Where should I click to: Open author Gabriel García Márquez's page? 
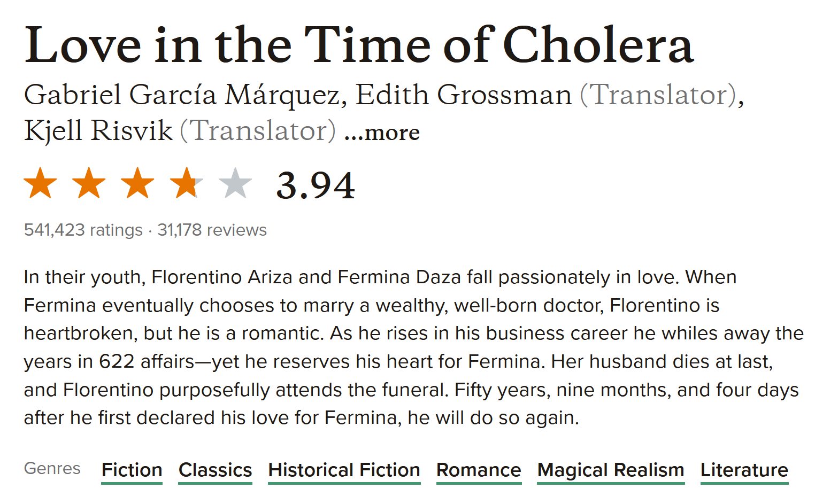pos(182,95)
